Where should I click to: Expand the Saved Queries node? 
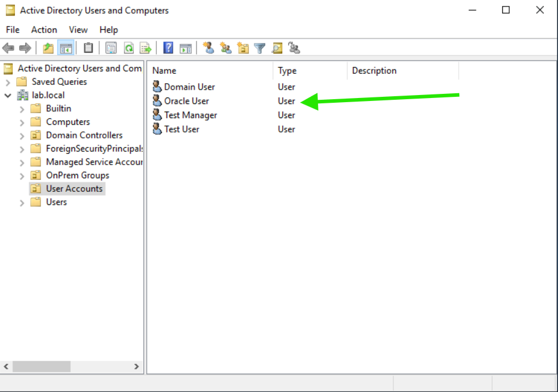(8, 82)
